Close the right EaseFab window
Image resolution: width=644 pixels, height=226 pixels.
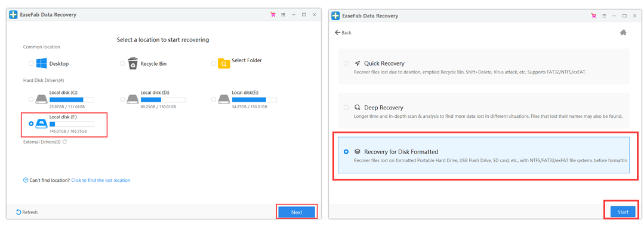(x=634, y=16)
